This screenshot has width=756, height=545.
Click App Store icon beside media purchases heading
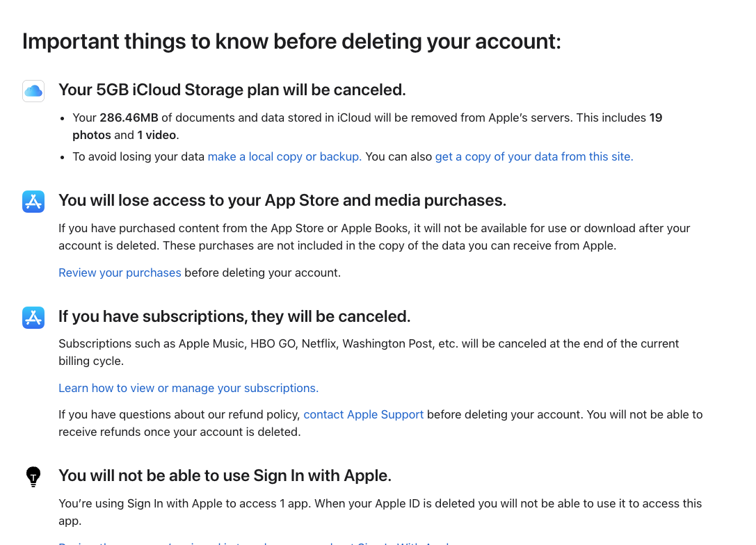click(33, 202)
